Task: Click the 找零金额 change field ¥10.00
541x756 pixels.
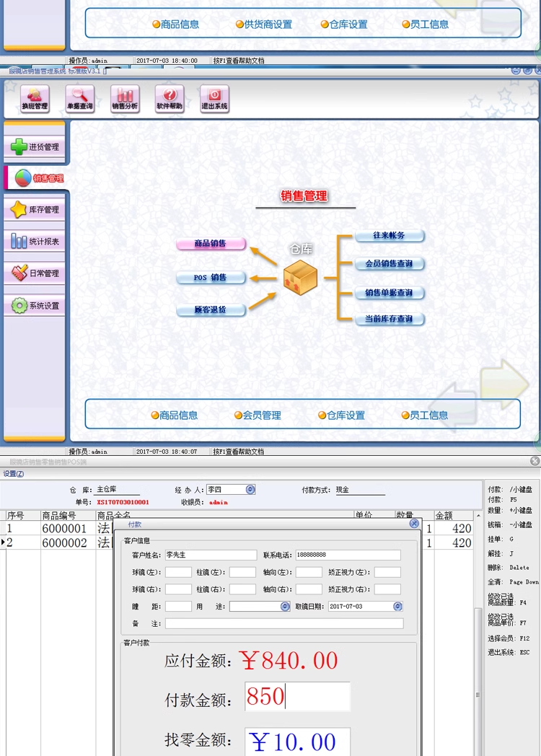Action: [x=297, y=742]
